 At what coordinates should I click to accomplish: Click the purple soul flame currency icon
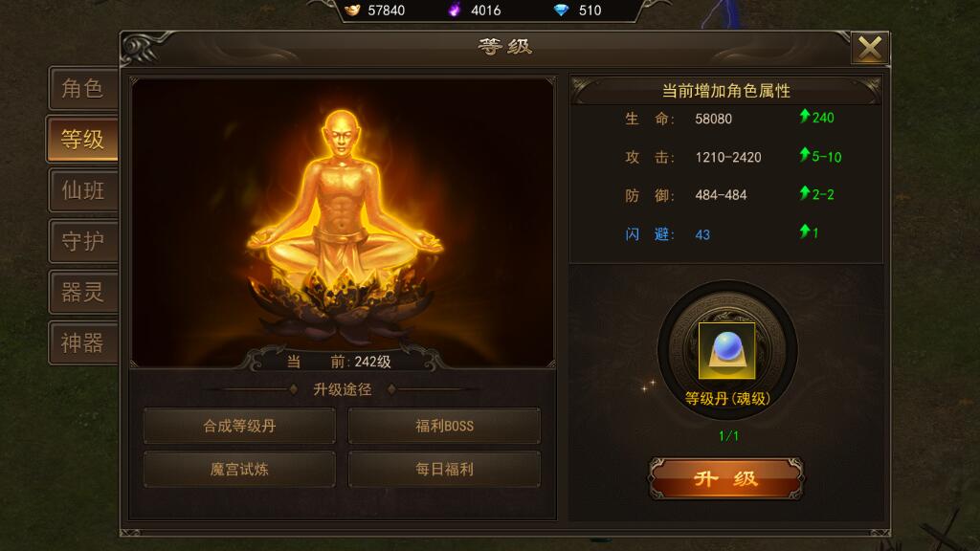tap(455, 10)
